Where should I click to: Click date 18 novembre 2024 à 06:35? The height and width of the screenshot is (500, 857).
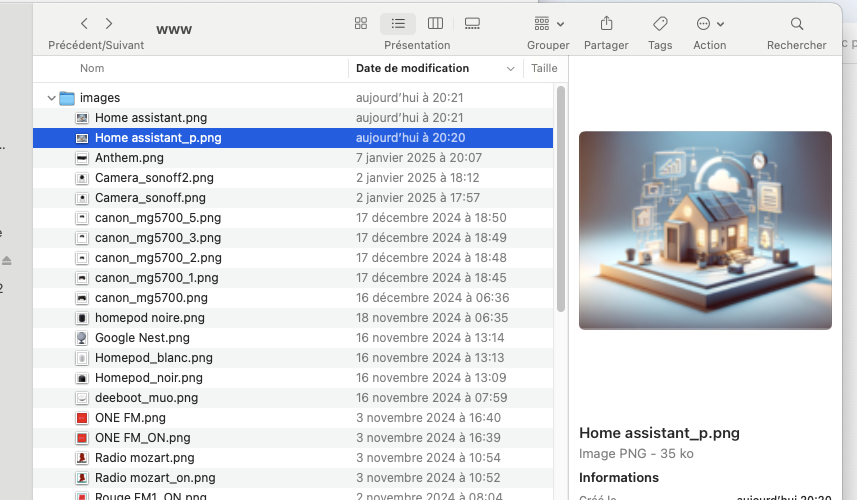tap(432, 318)
